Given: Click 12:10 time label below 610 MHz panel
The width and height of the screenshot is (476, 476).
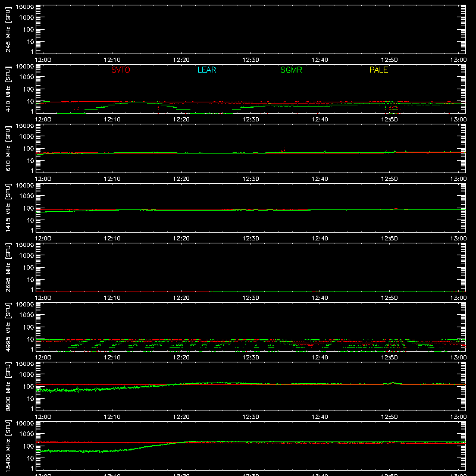Looking at the screenshot, I should (x=112, y=179).
